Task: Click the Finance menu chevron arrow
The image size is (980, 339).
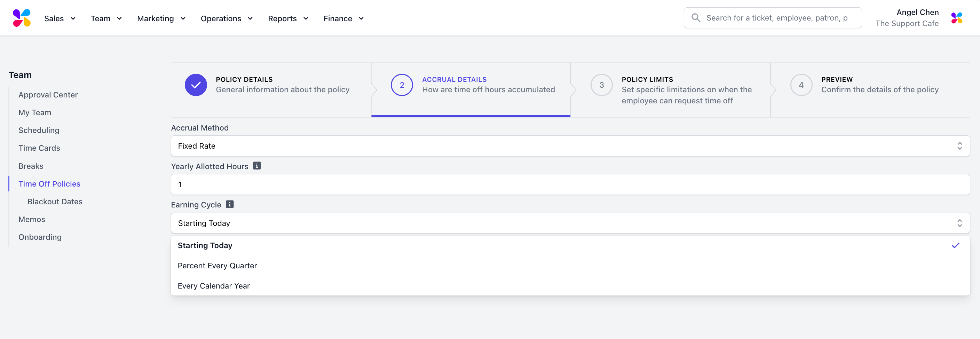Action: 361,18
